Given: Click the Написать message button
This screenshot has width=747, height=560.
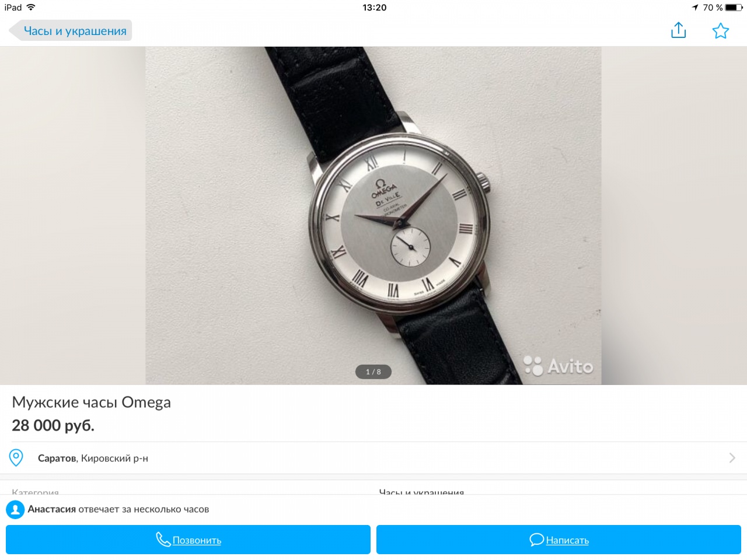Looking at the screenshot, I should tap(558, 540).
